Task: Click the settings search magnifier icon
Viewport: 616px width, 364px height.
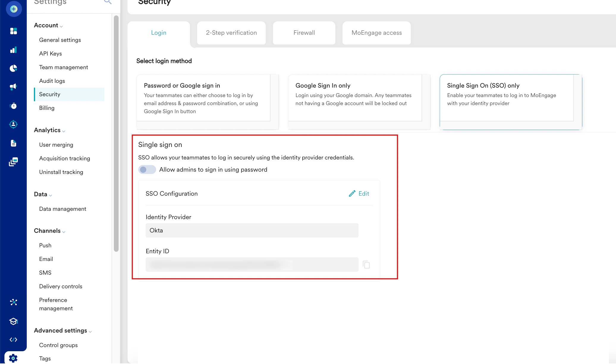Action: [108, 2]
